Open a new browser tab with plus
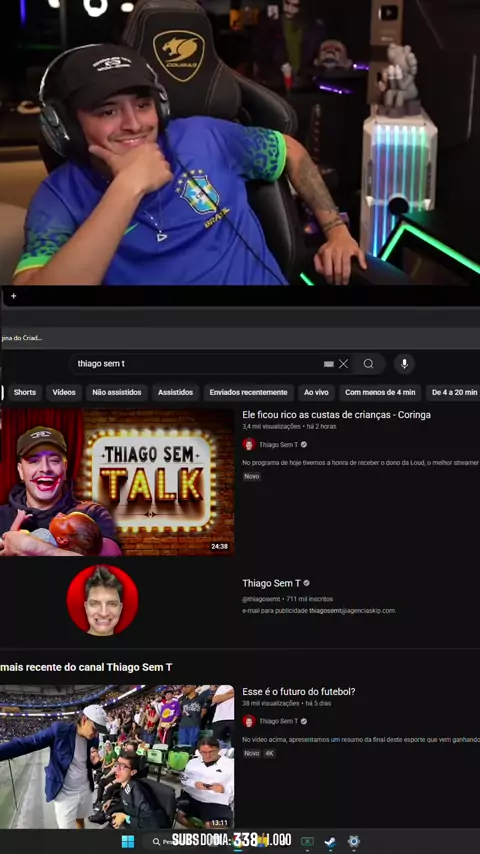Image resolution: width=480 pixels, height=854 pixels. [14, 296]
